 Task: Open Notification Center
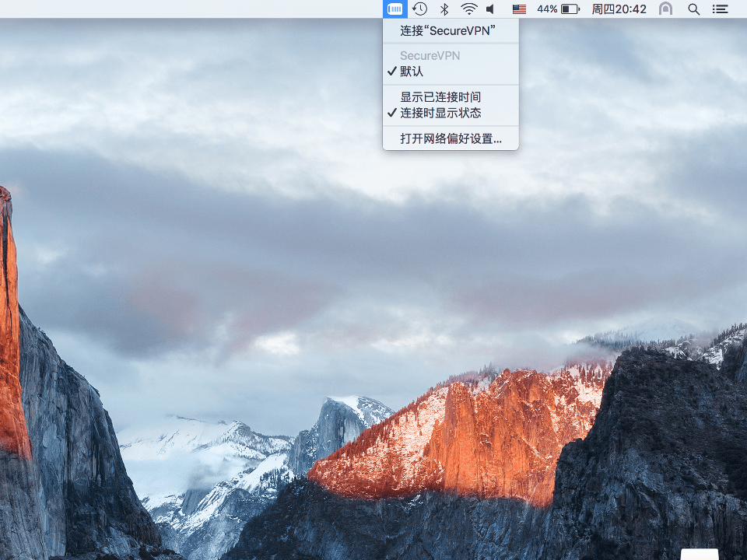(x=720, y=9)
